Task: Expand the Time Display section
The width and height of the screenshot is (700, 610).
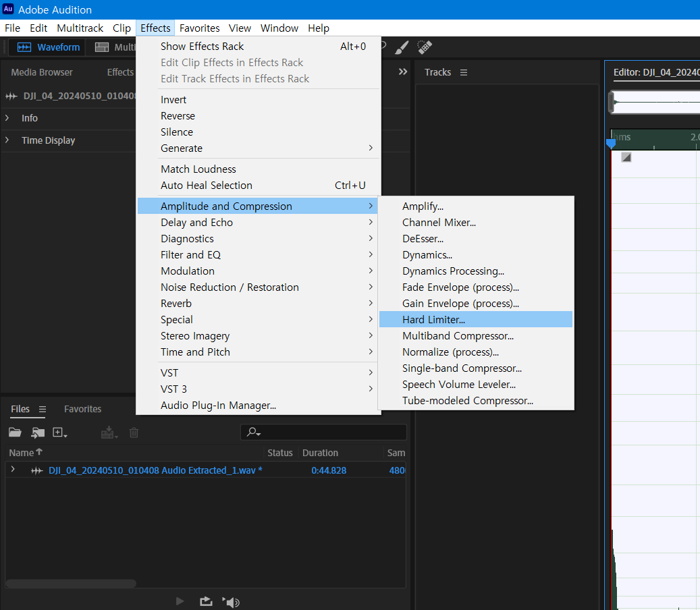Action: pos(7,140)
